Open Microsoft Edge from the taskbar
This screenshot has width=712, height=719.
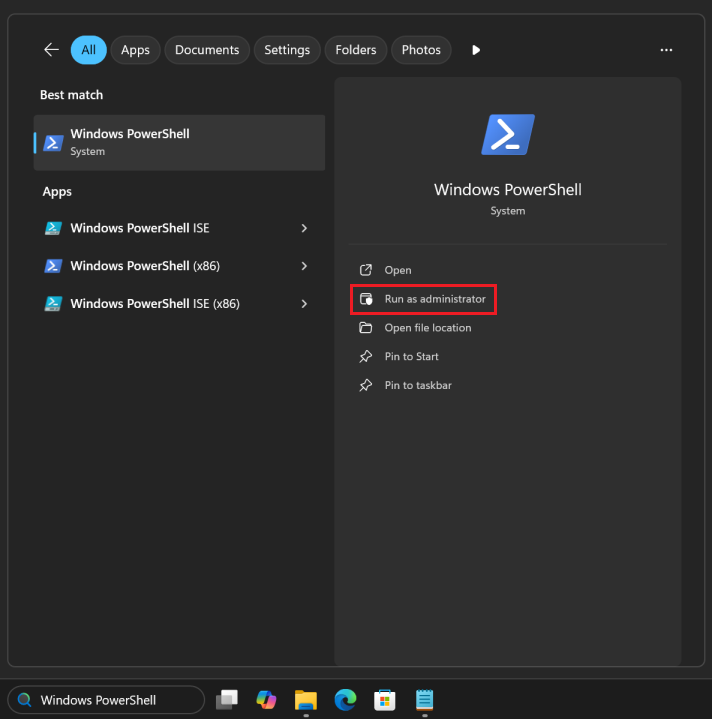click(345, 700)
